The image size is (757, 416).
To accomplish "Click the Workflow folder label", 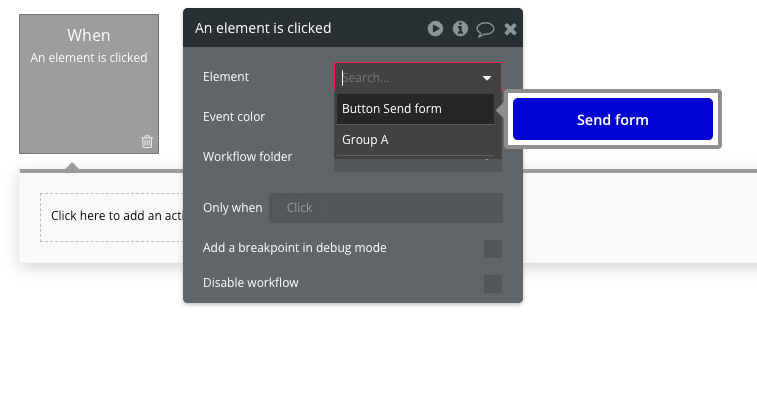I will pos(247,157).
